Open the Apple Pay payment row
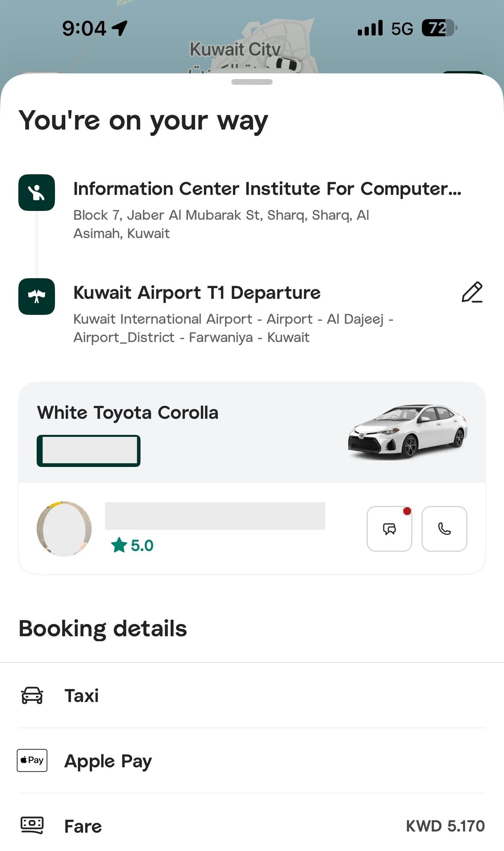Image resolution: width=504 pixels, height=851 pixels. point(252,760)
